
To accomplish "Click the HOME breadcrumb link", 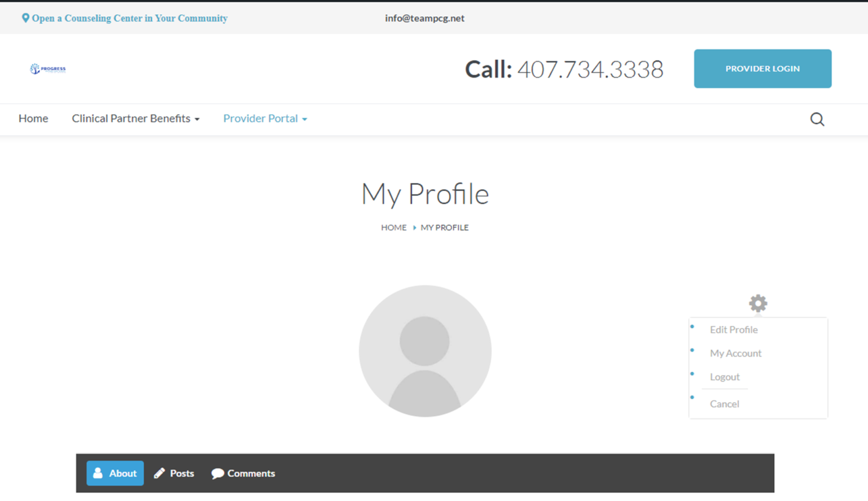I will point(393,228).
